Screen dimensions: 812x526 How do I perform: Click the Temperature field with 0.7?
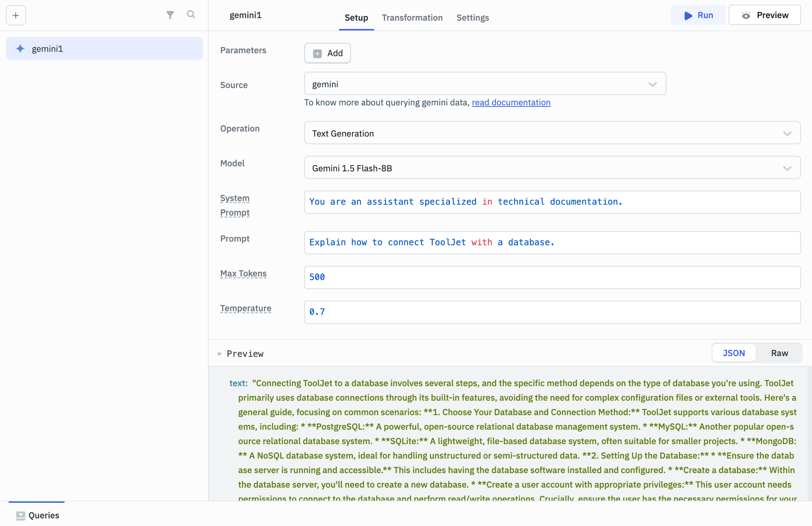tap(552, 312)
